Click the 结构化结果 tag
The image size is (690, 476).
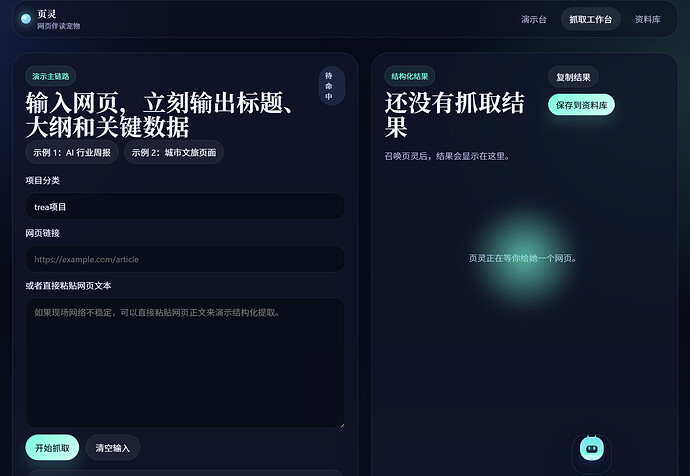[x=410, y=77]
